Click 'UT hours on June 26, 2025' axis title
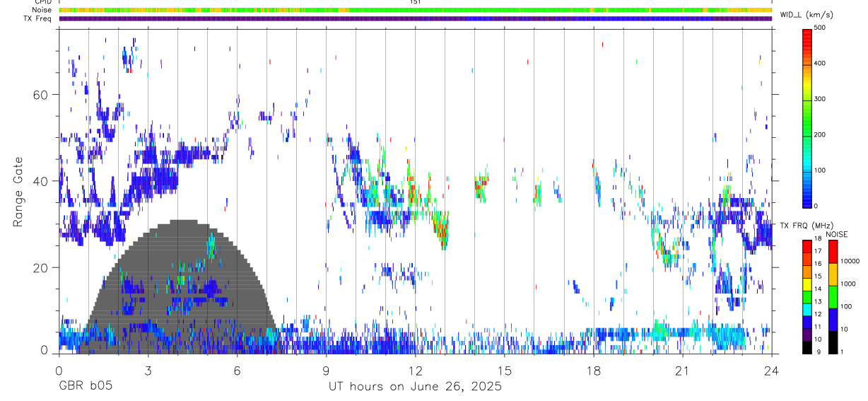 click(x=415, y=386)
